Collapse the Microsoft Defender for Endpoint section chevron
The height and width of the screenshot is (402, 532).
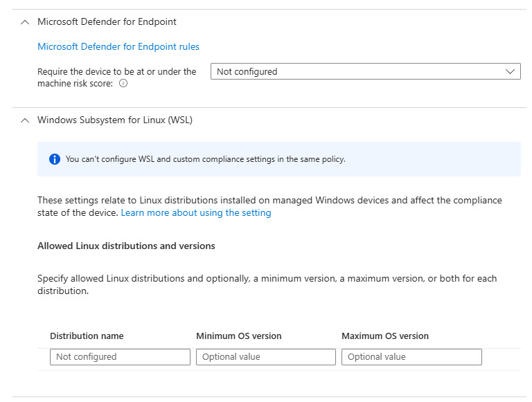[25, 22]
